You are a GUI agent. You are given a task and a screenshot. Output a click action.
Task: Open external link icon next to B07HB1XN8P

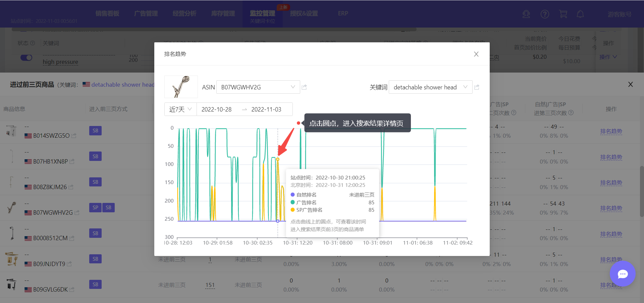(x=72, y=162)
